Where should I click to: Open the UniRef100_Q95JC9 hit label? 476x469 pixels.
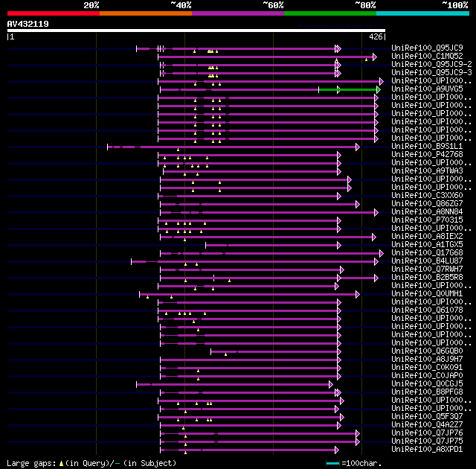[x=427, y=48]
